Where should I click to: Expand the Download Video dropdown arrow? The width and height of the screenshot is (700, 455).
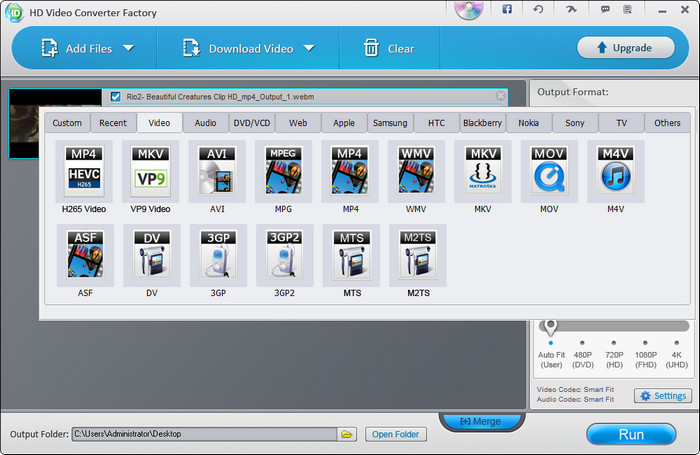[309, 48]
